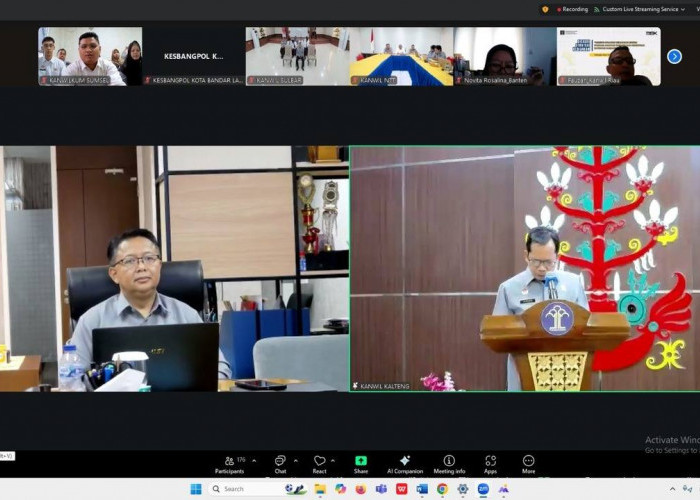
Task: Click the soccer widget in the search box
Action: click(x=296, y=489)
